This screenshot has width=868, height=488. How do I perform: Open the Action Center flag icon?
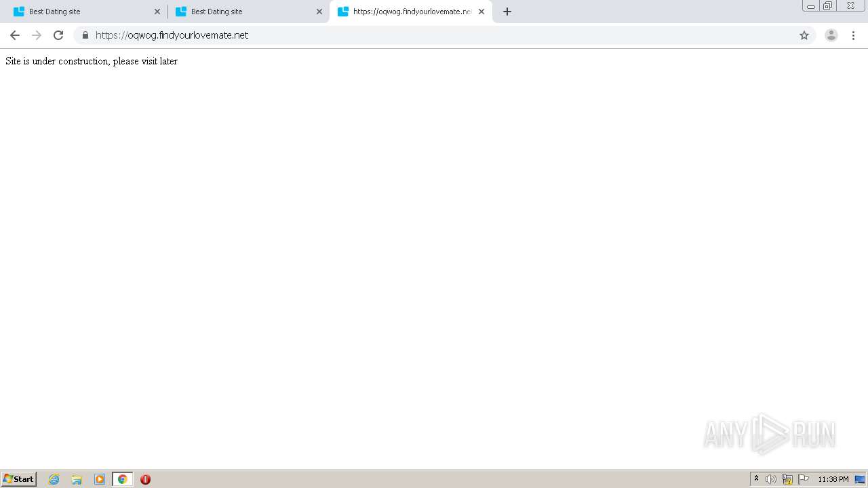pyautogui.click(x=804, y=479)
